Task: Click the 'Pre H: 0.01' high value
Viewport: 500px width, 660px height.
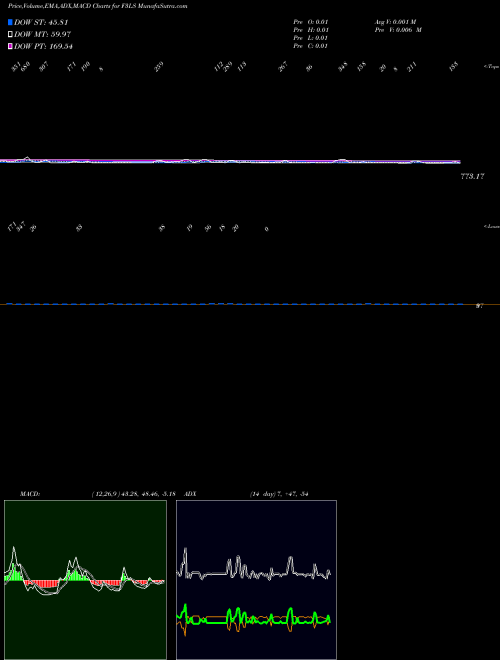Action: click(x=311, y=30)
